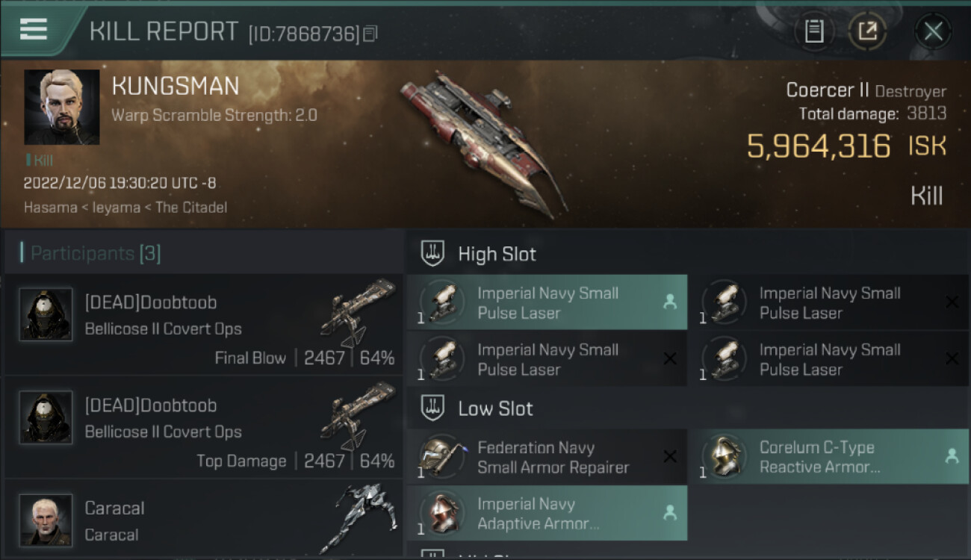
Task: Click the clipboard notes icon
Action: pos(813,31)
